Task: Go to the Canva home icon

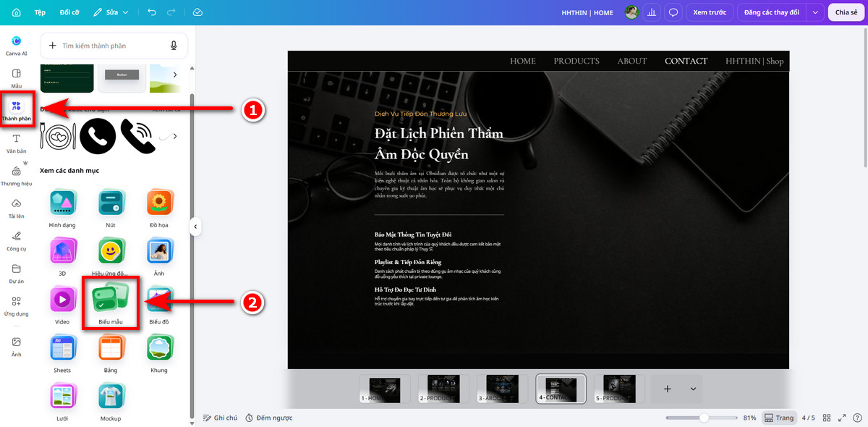Action: (17, 12)
